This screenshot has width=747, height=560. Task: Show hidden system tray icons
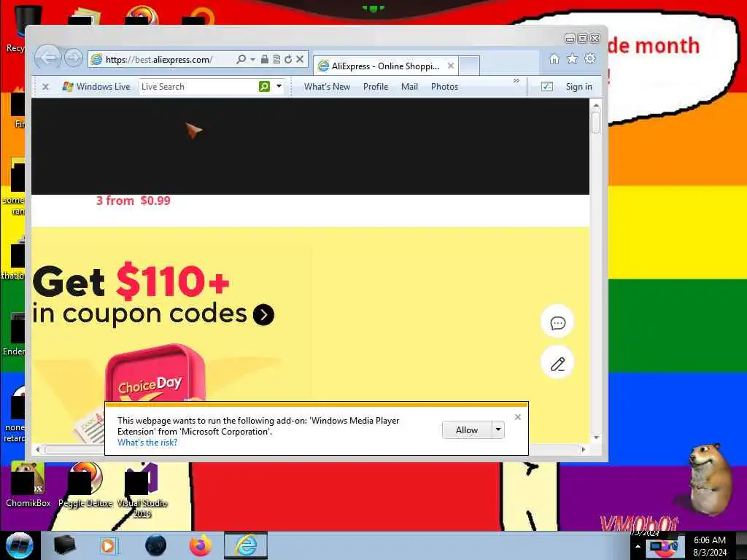[x=638, y=546]
